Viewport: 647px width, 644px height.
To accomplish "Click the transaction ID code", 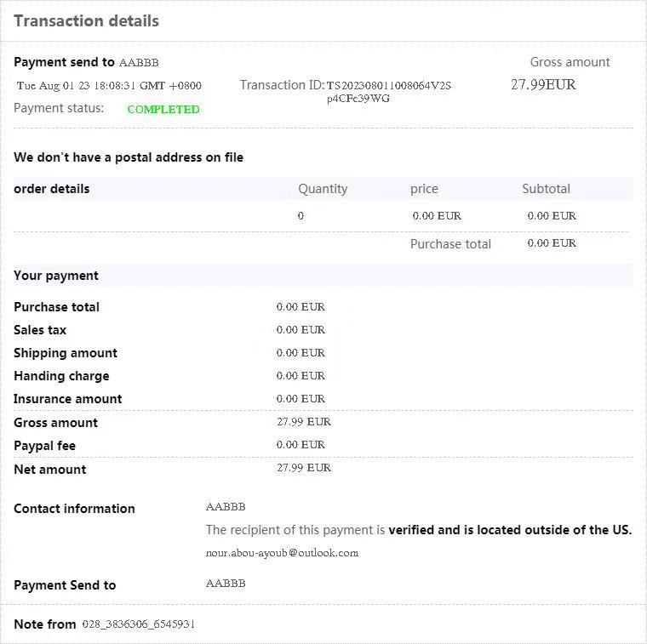I will tap(388, 91).
